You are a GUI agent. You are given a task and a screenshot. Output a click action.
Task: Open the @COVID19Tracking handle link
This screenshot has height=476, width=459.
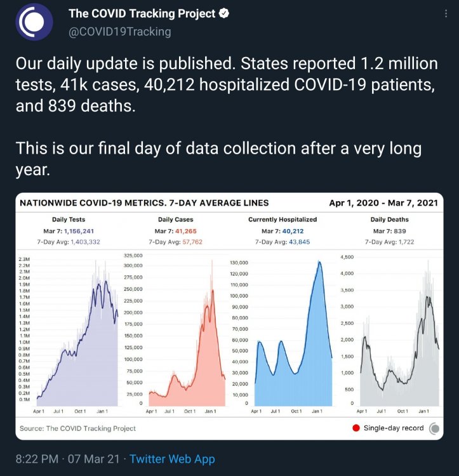click(120, 32)
